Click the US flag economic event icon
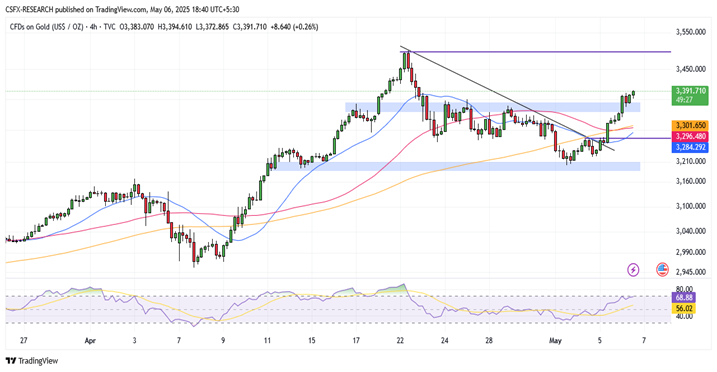This screenshot has width=717, height=372. (x=662, y=270)
